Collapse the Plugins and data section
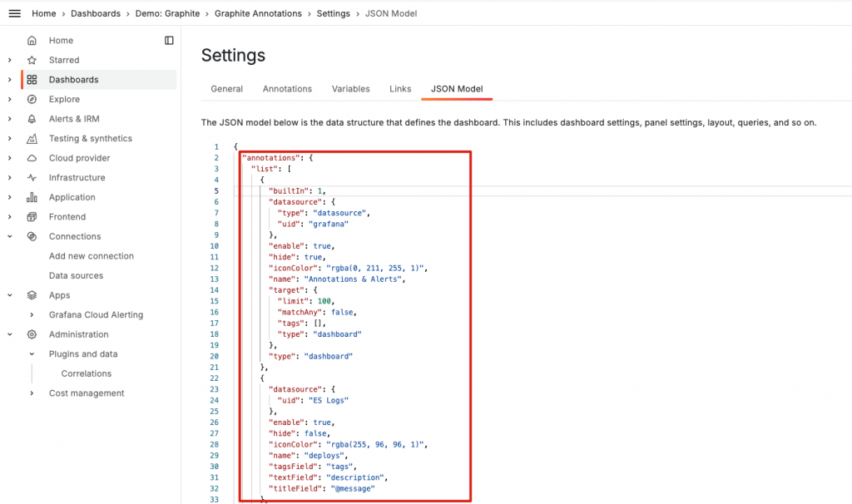 click(x=32, y=354)
